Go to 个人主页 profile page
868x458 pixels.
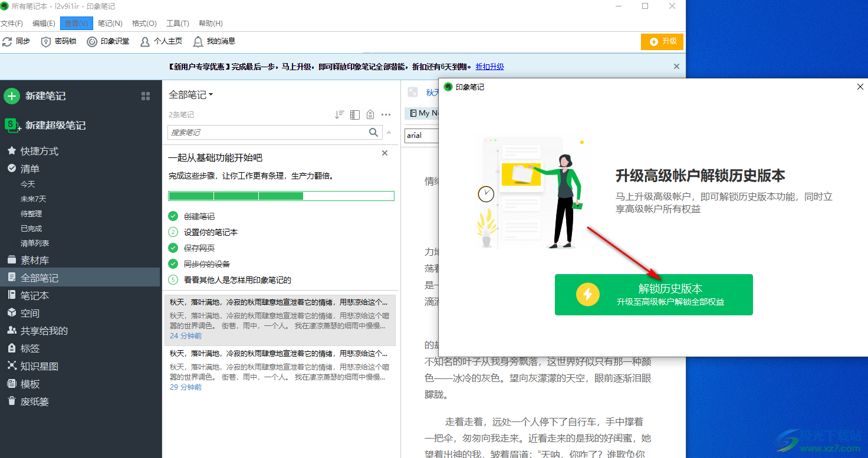coord(161,41)
